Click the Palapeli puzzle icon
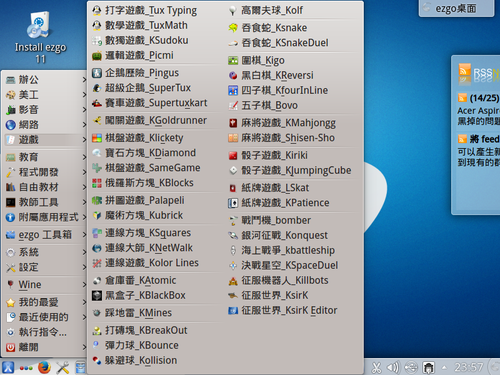Screen dimensions: 500x375 click(x=97, y=200)
